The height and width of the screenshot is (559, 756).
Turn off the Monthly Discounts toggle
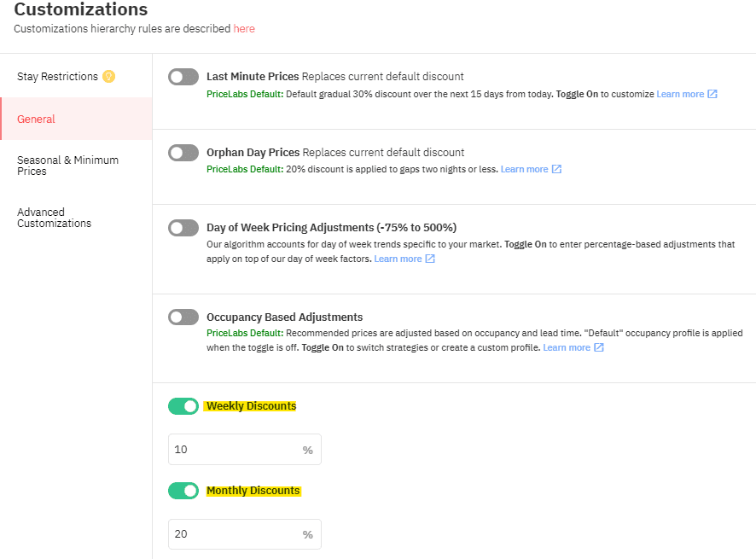(183, 491)
